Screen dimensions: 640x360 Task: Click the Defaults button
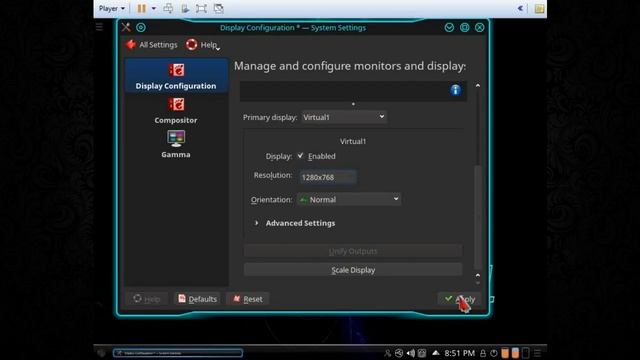[x=197, y=299]
